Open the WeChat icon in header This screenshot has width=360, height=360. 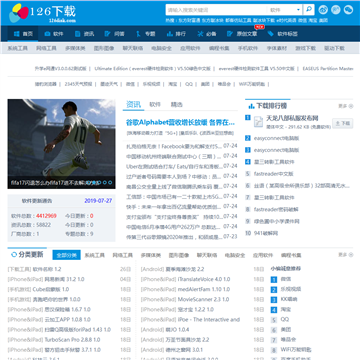click(348, 10)
